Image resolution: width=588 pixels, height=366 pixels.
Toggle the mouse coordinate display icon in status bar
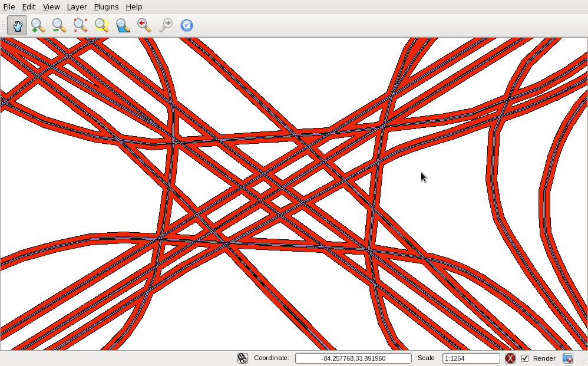click(x=242, y=358)
